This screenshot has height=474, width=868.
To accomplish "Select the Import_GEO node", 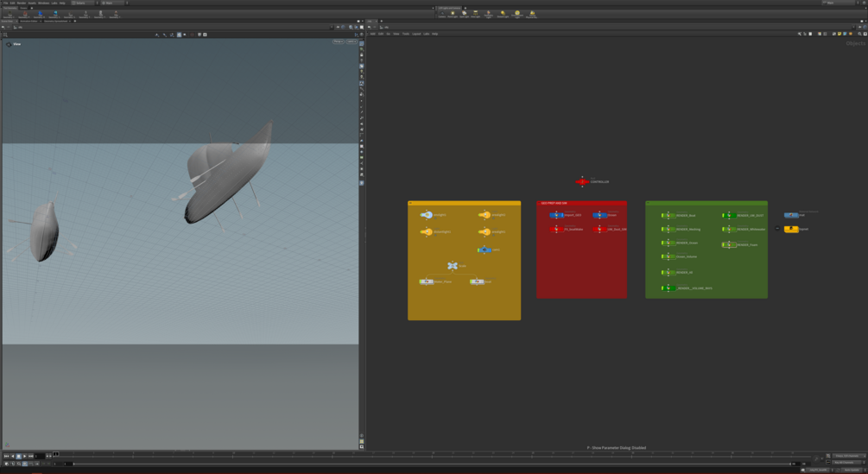I will click(556, 215).
